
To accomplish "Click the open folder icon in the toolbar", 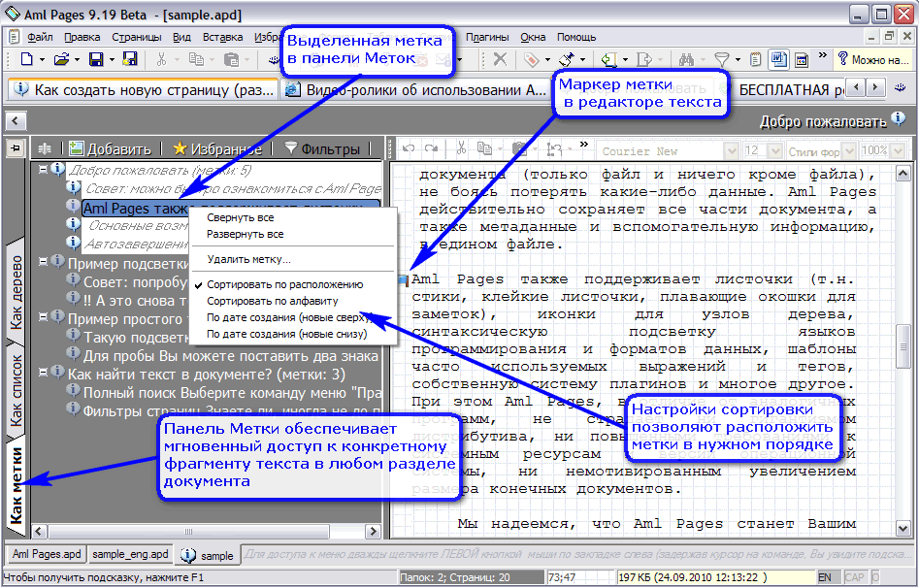I will [x=61, y=59].
